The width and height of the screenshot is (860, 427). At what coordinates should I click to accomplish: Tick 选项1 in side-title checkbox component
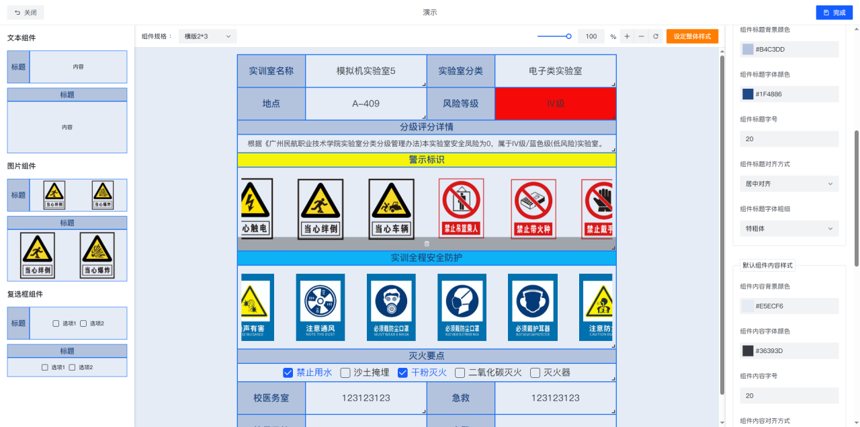coord(56,323)
